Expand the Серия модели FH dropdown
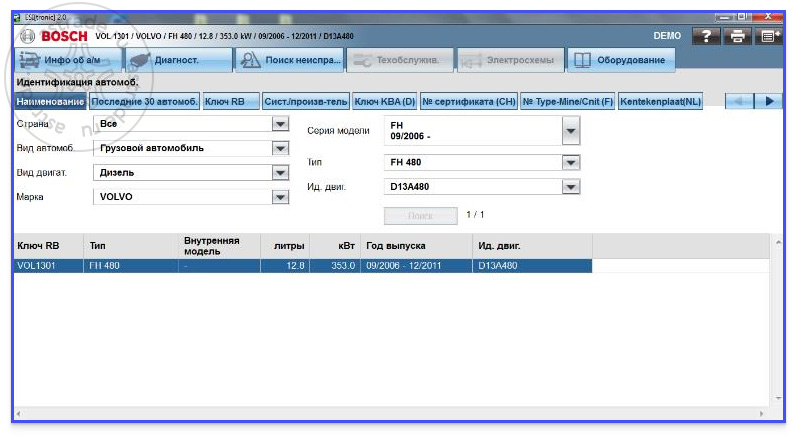Image resolution: width=799 pixels, height=437 pixels. (571, 131)
